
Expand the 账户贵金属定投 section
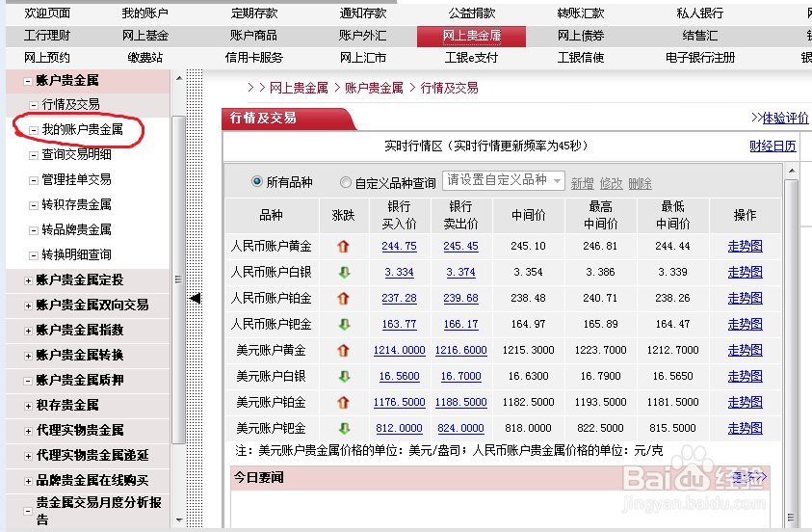tap(28, 280)
